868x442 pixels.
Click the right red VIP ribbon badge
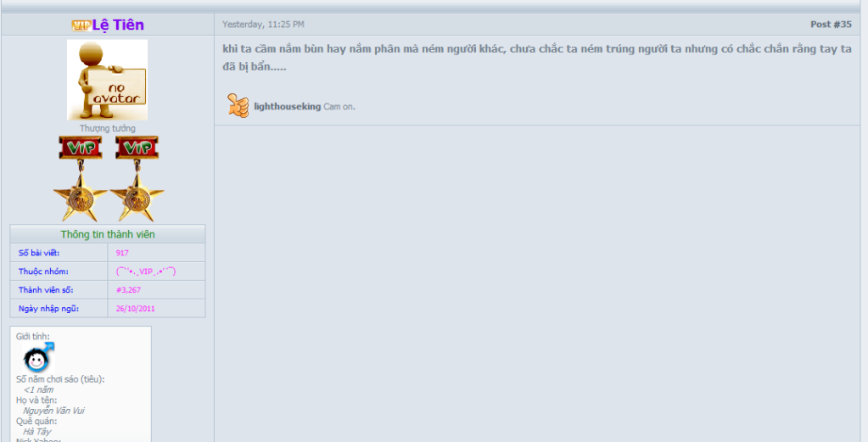pyautogui.click(x=137, y=148)
